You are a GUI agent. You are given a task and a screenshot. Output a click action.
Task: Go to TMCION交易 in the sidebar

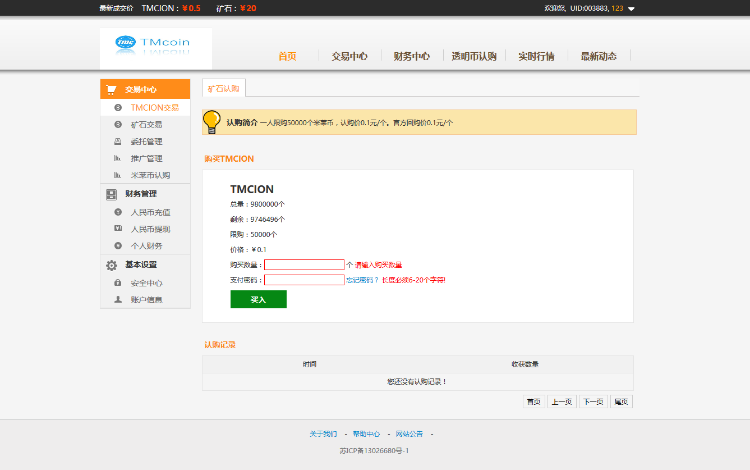coord(154,108)
